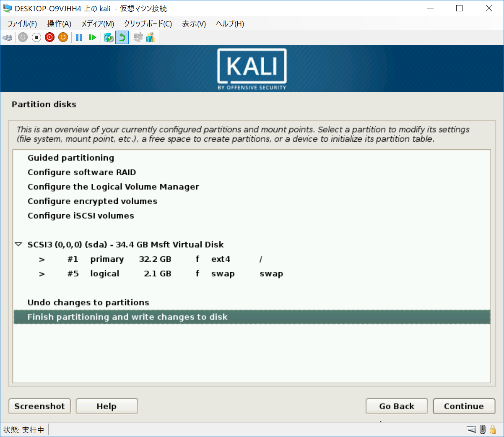Save VM state with the orange power icon
The width and height of the screenshot is (504, 437).
click(63, 38)
